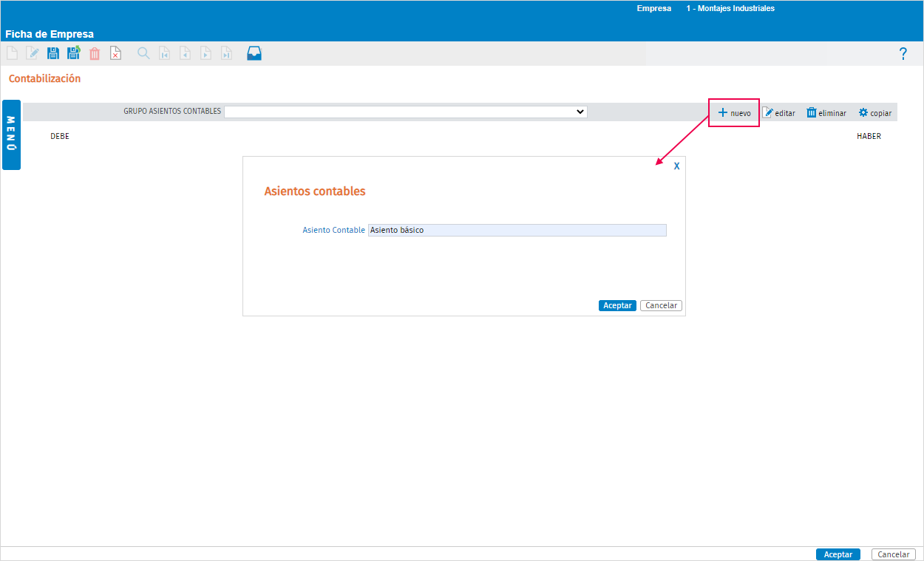Click Cancelar at the bottom of the page
Screen dimensions: 924x561
[x=894, y=554]
